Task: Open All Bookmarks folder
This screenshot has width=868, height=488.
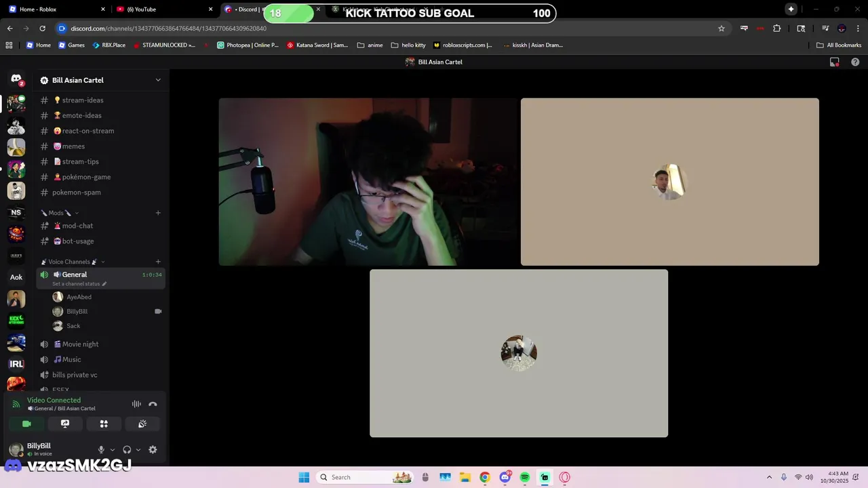Action: (x=839, y=45)
